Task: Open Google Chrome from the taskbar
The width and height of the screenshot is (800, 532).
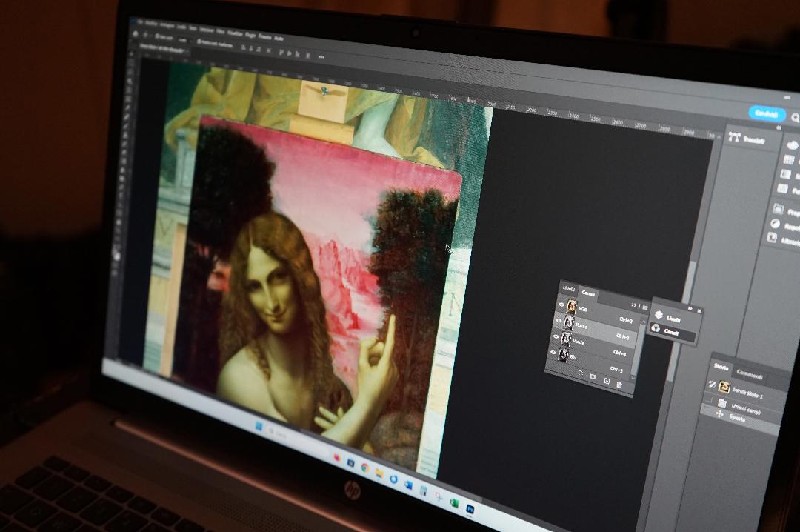Action: click(364, 468)
